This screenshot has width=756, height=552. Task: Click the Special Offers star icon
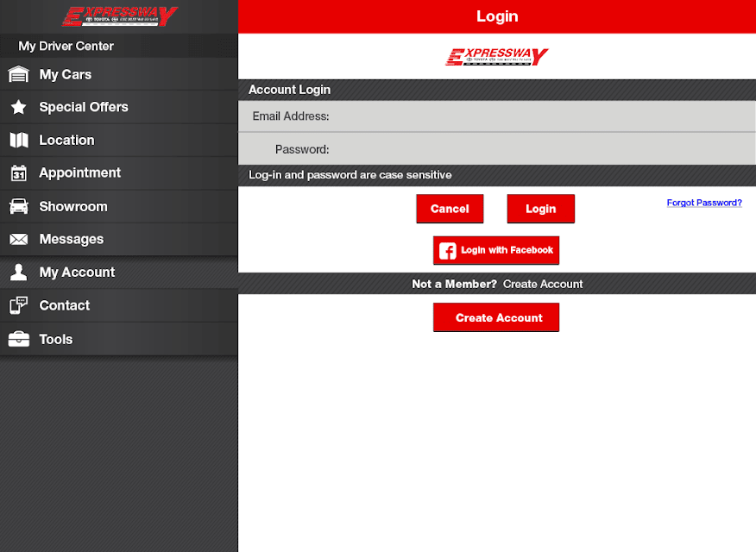click(x=19, y=107)
